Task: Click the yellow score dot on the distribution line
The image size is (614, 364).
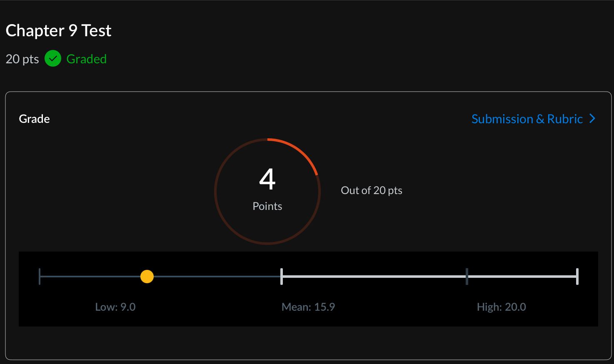Action: [x=147, y=277]
